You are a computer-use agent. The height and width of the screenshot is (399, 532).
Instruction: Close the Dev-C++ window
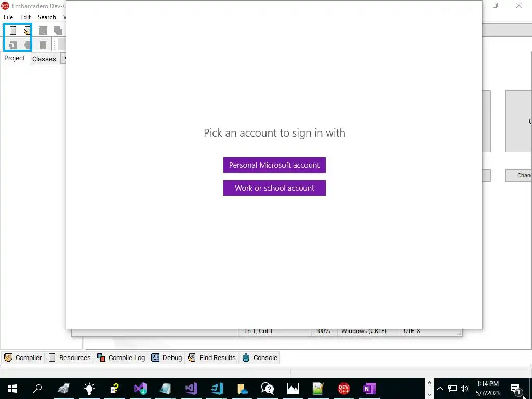point(519,5)
